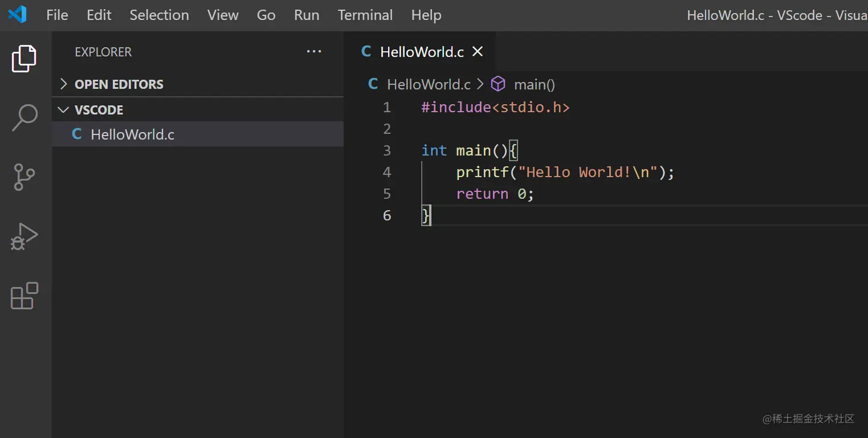Open the Explorer view in activity bar
This screenshot has width=868, height=438.
click(24, 58)
